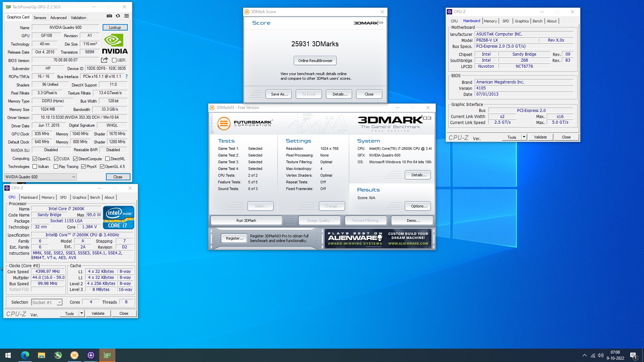Open Details in 3DMark Score window

(339, 94)
